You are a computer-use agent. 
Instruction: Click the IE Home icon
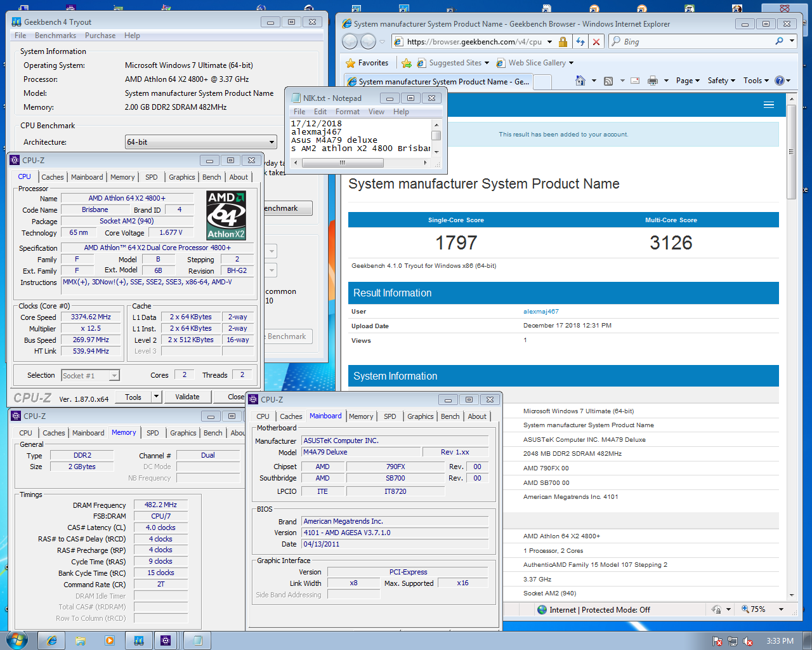[x=580, y=81]
